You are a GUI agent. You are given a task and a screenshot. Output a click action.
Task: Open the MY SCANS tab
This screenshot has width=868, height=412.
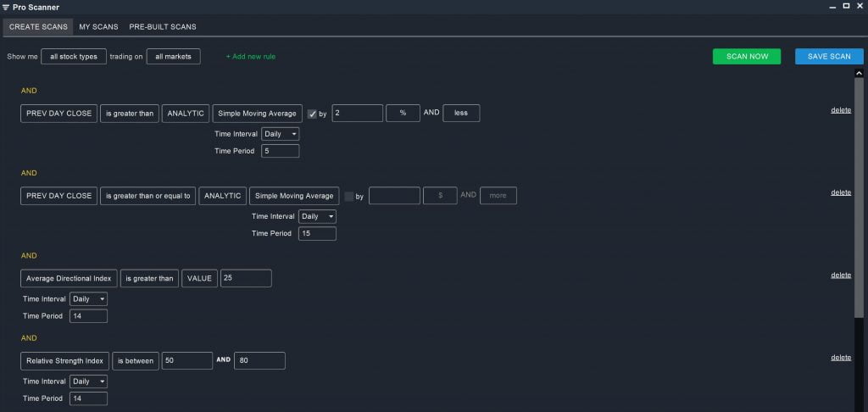[98, 26]
